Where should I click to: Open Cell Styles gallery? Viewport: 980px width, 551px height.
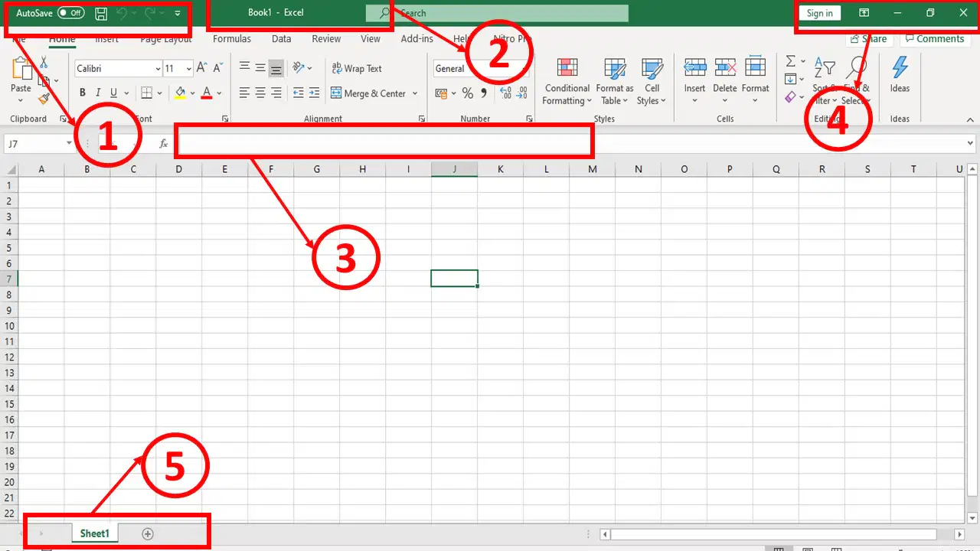652,81
